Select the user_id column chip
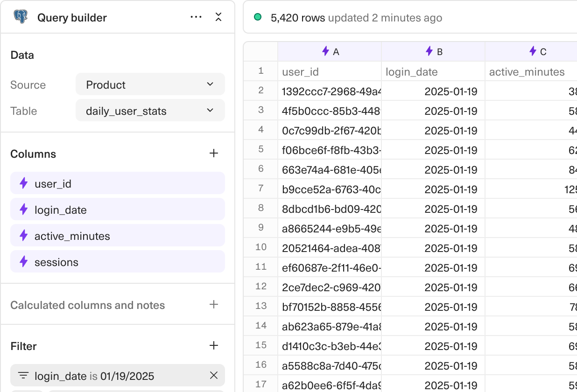This screenshot has width=577, height=392. (118, 183)
